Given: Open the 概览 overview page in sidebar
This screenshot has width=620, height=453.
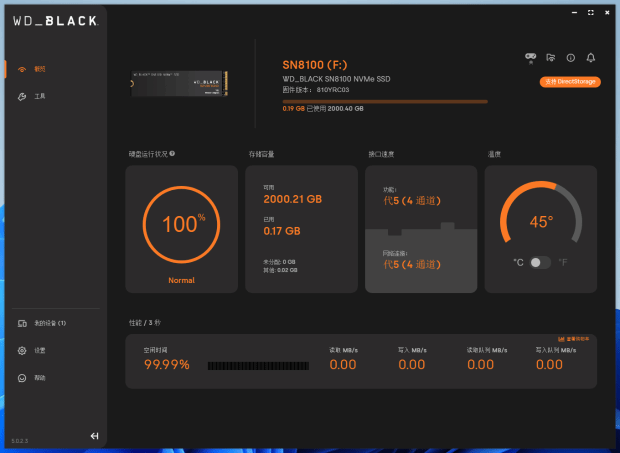Looking at the screenshot, I should click(32, 69).
